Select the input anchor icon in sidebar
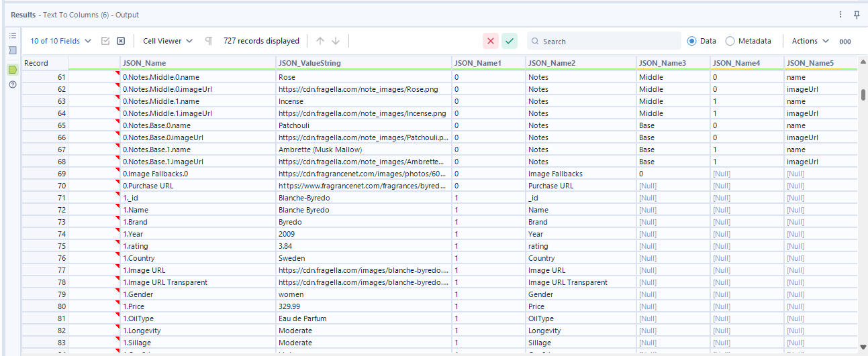The image size is (868, 356). 12,50
